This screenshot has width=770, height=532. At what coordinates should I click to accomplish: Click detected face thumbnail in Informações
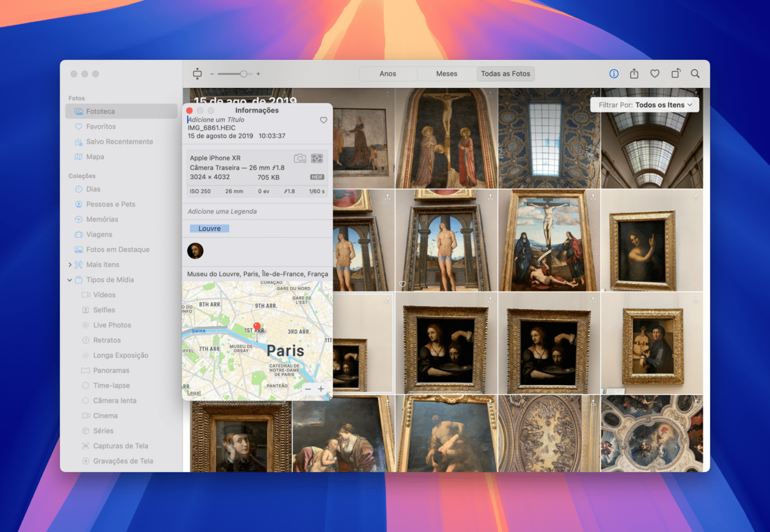pos(196,250)
